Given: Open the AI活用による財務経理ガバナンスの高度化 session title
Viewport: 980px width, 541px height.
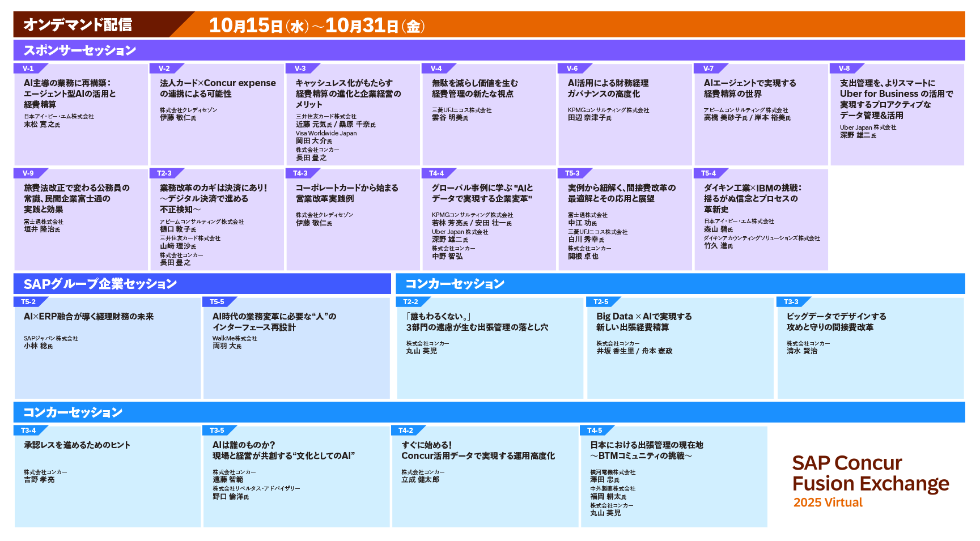Looking at the screenshot, I should pyautogui.click(x=608, y=88).
